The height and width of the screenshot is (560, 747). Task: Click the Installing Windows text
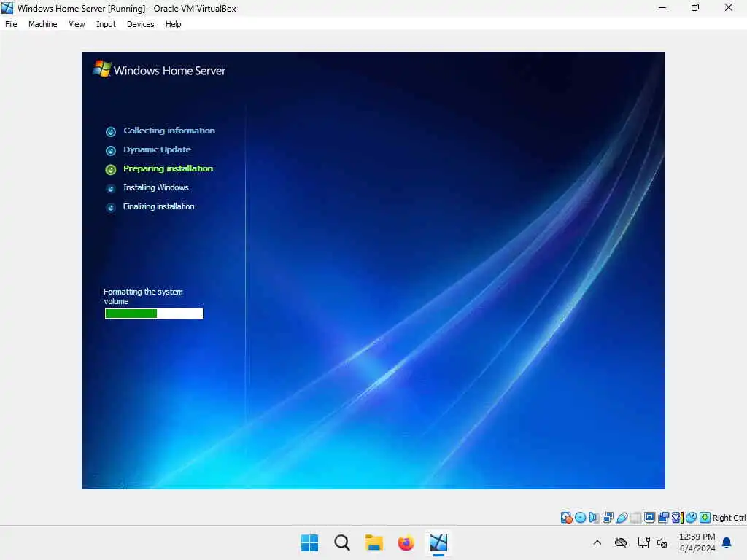156,187
